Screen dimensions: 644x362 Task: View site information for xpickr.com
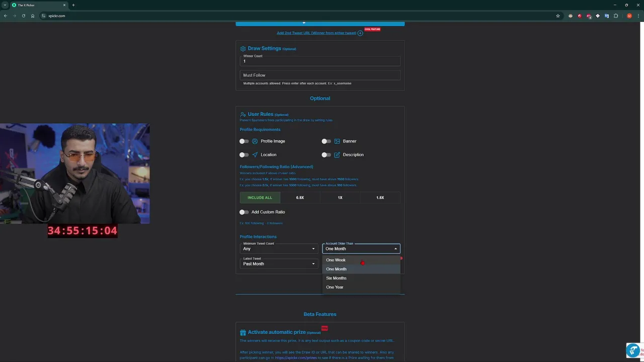(44, 16)
